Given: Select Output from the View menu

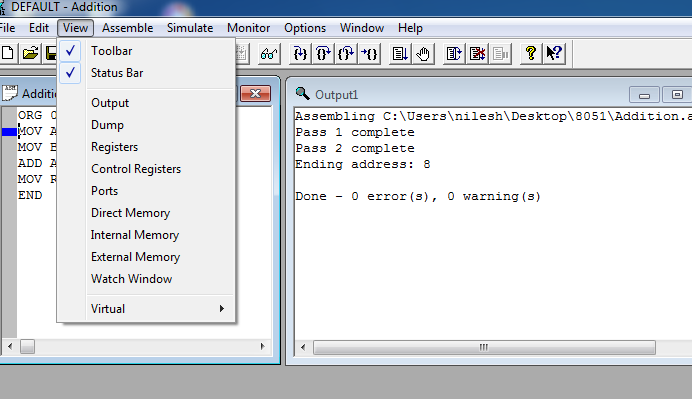Looking at the screenshot, I should coord(110,103).
